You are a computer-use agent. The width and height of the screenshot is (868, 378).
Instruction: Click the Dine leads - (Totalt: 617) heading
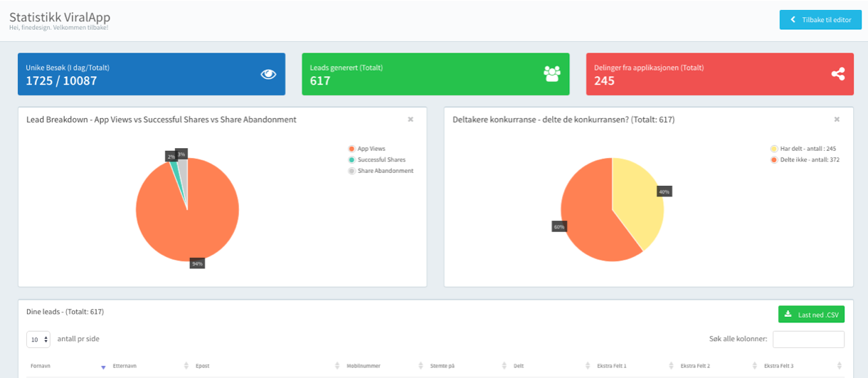point(65,312)
